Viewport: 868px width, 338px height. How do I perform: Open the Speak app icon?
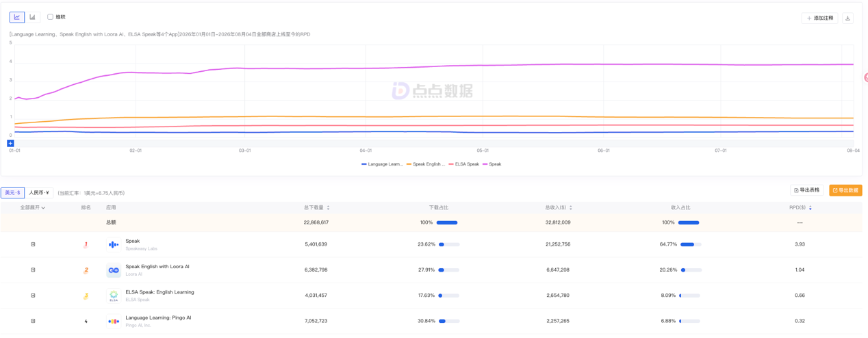pos(114,244)
